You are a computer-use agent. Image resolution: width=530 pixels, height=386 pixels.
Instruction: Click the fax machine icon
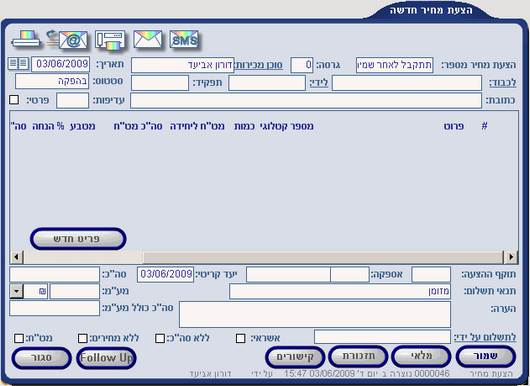tap(110, 40)
